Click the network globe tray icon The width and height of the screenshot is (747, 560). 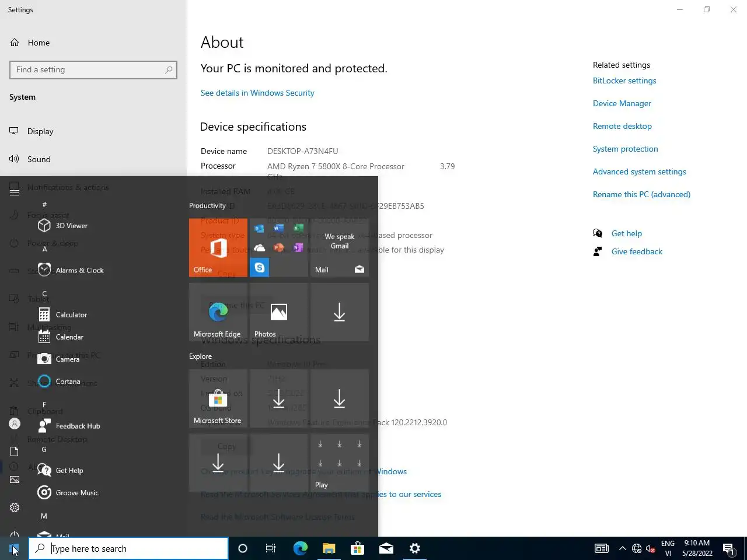[x=637, y=548]
